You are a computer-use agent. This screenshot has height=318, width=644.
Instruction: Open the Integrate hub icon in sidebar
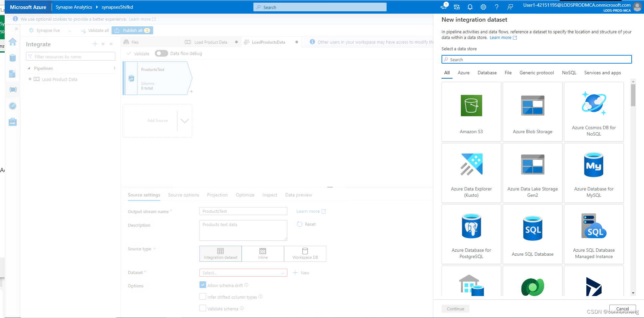(x=13, y=90)
